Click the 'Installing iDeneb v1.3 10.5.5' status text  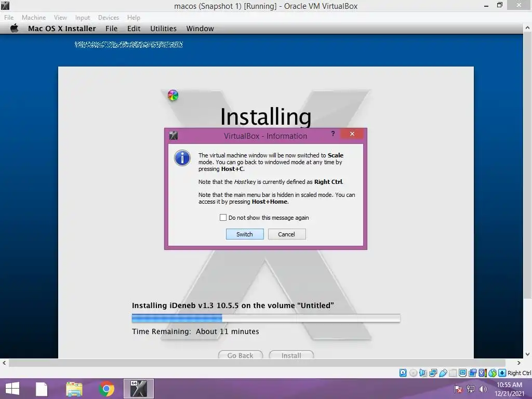[233, 305]
